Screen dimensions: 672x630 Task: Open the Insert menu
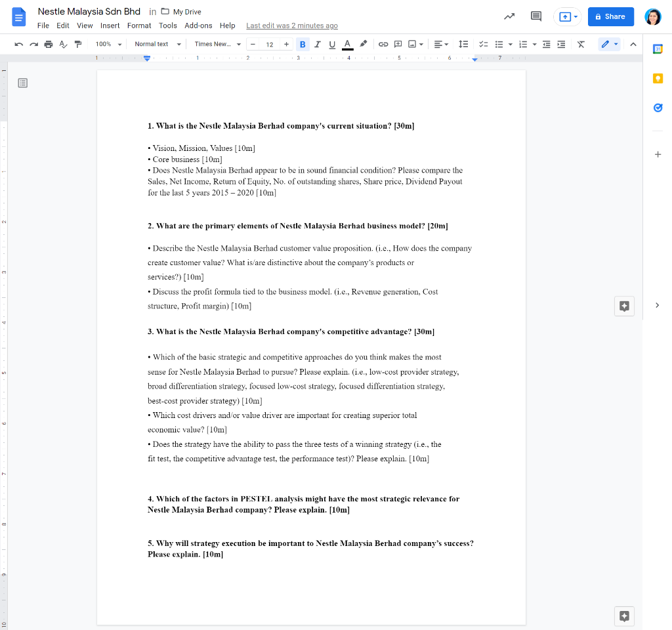110,26
